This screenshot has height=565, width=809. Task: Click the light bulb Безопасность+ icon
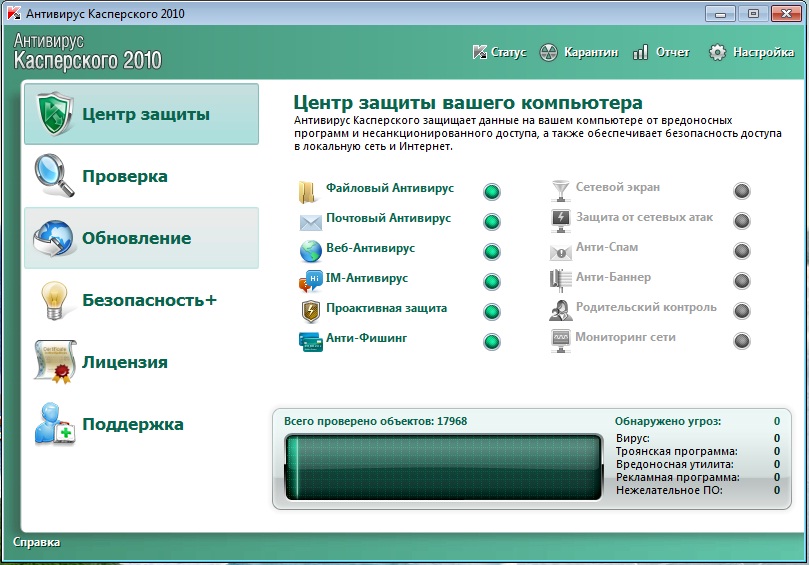coord(55,300)
